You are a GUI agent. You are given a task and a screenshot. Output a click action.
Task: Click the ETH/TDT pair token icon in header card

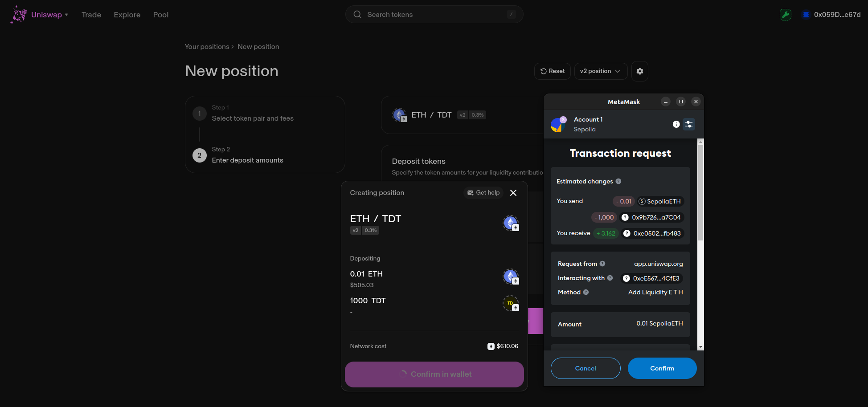[x=400, y=115]
